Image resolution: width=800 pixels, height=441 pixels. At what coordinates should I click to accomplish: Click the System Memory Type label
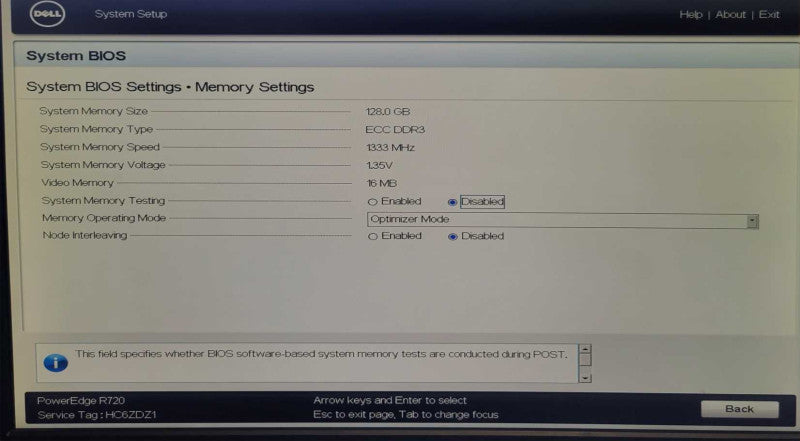(x=96, y=130)
